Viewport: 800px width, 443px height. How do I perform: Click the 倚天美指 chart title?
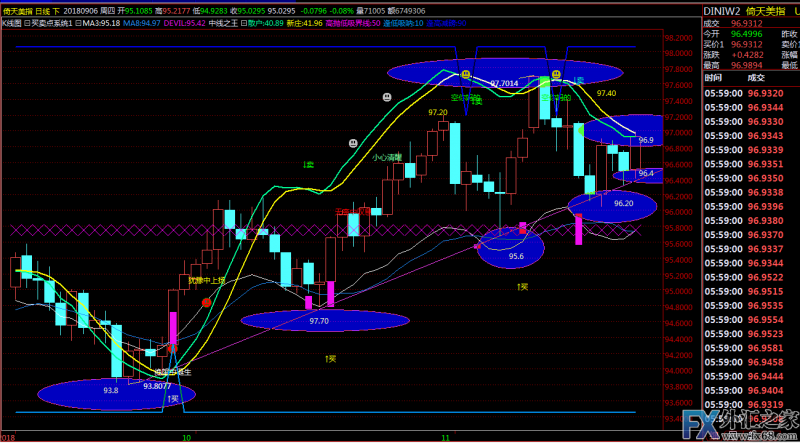tap(15, 10)
